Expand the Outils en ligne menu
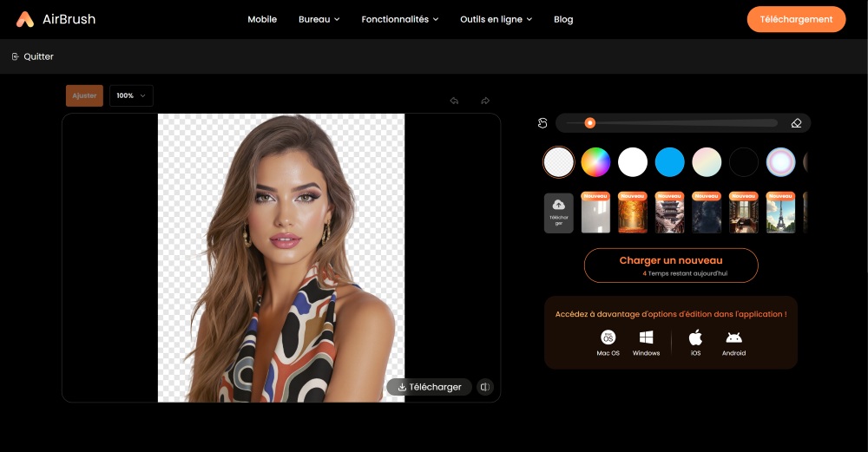The image size is (868, 452). click(496, 19)
